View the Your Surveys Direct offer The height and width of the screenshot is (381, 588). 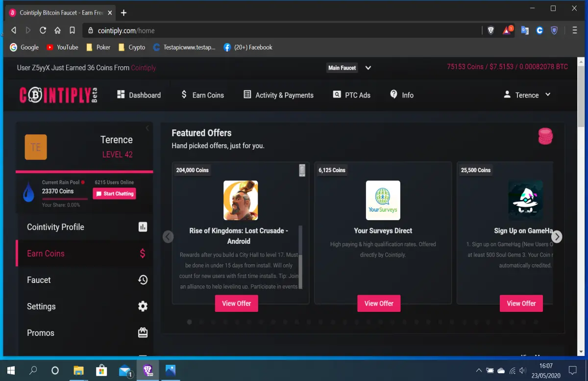click(x=379, y=304)
